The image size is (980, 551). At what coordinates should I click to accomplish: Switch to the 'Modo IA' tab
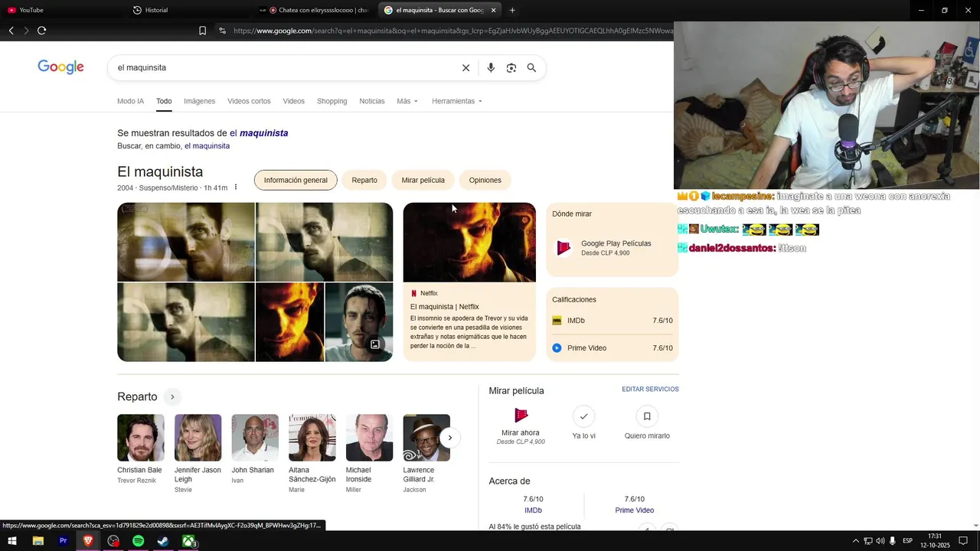coord(130,101)
